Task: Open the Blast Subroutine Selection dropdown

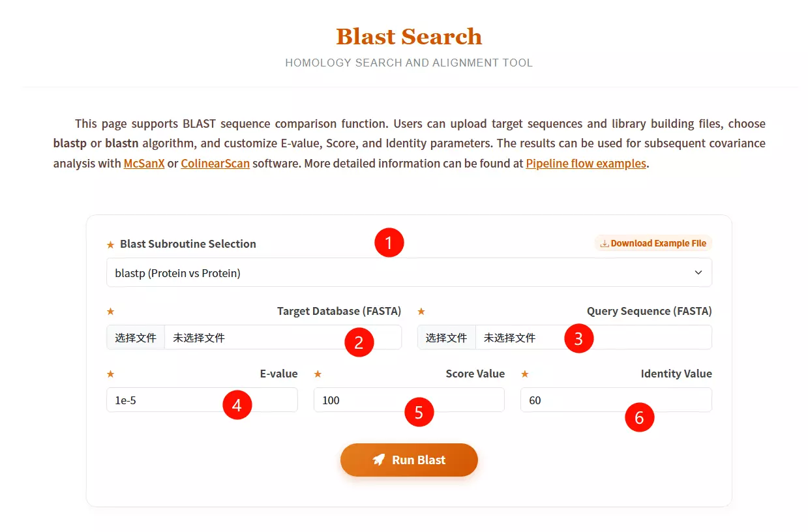Action: pyautogui.click(x=409, y=272)
